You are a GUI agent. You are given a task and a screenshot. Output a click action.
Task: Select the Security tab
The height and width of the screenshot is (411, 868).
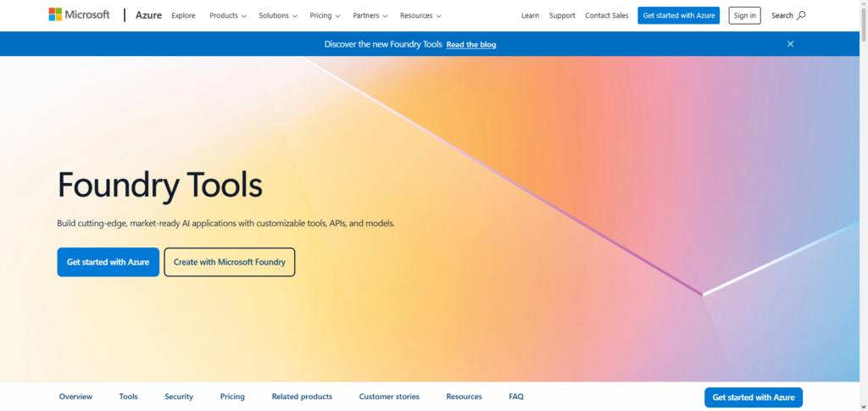click(x=179, y=397)
